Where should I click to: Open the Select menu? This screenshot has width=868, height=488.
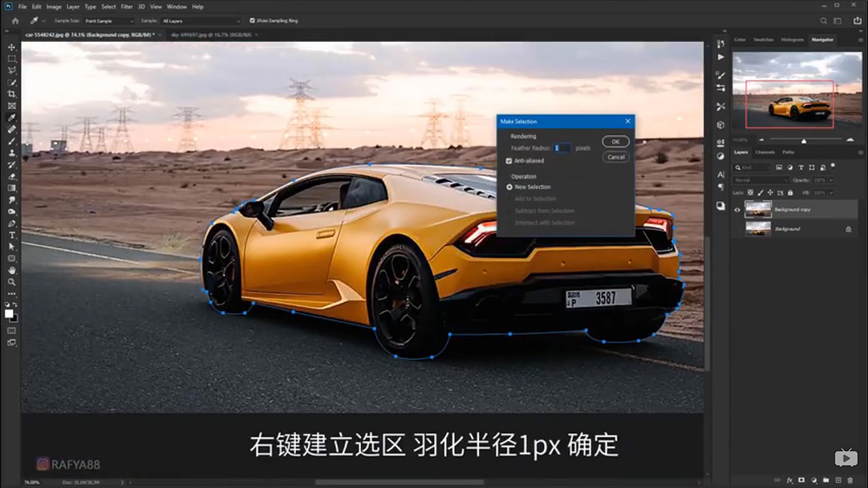[109, 7]
